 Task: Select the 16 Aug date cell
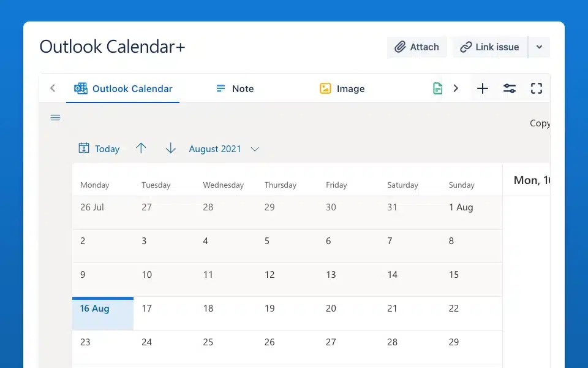click(103, 313)
